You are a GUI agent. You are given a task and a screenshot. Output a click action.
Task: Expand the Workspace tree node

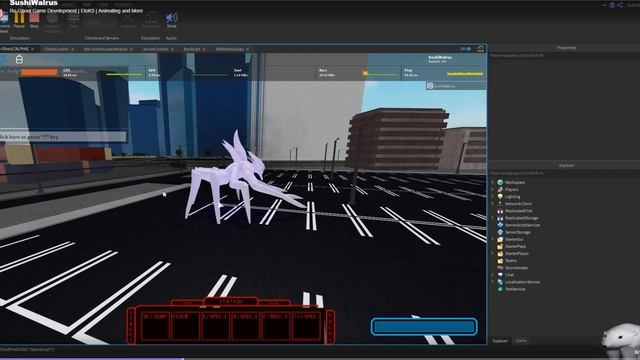493,182
